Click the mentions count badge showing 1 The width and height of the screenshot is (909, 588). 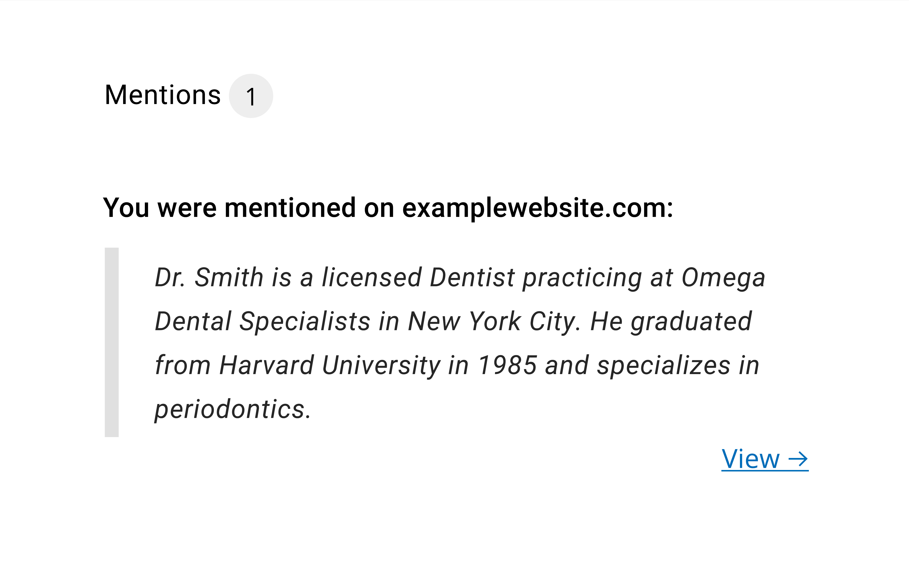pyautogui.click(x=251, y=96)
